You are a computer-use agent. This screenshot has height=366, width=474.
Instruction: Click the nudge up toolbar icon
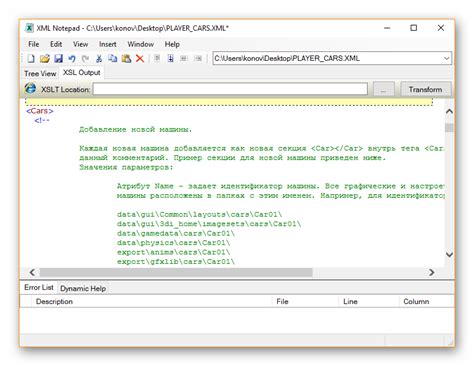157,58
